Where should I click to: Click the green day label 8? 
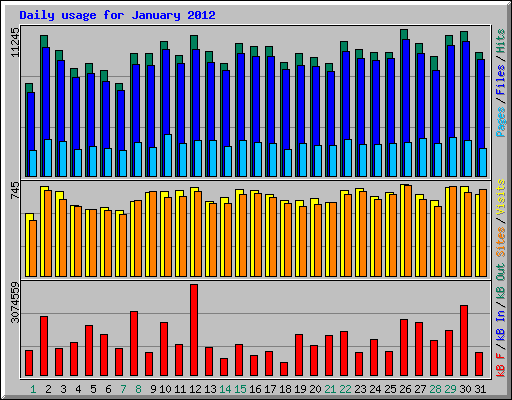pyautogui.click(x=138, y=389)
